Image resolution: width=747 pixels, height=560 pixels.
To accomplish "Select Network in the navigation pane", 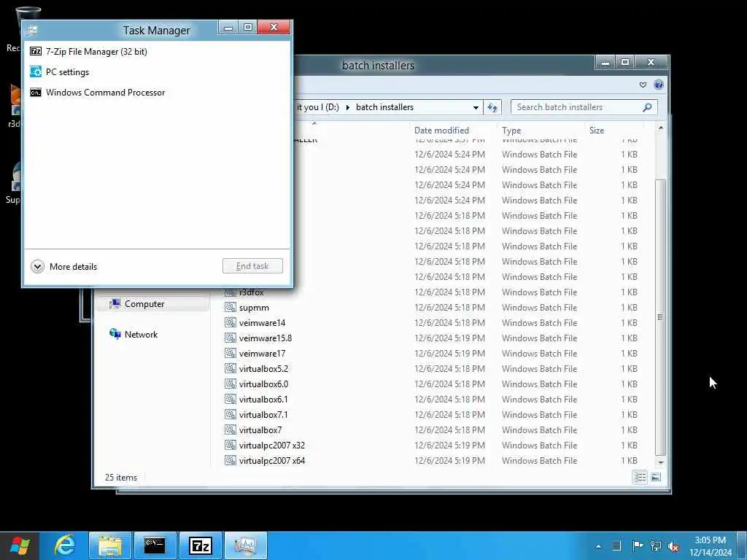I will 141,334.
